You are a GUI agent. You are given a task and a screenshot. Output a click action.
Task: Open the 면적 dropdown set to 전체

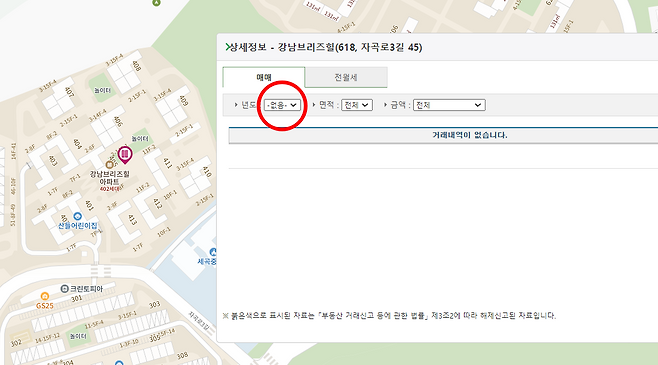pos(357,105)
